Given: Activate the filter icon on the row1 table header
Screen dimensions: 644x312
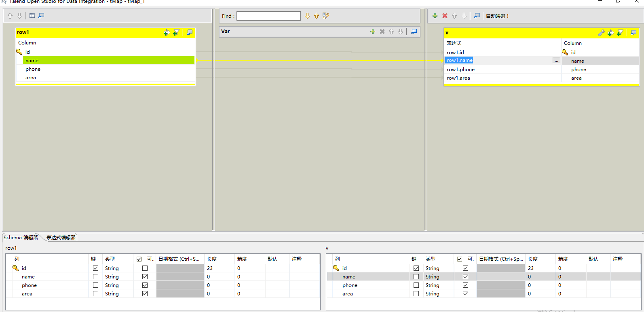Looking at the screenshot, I should click(x=176, y=32).
